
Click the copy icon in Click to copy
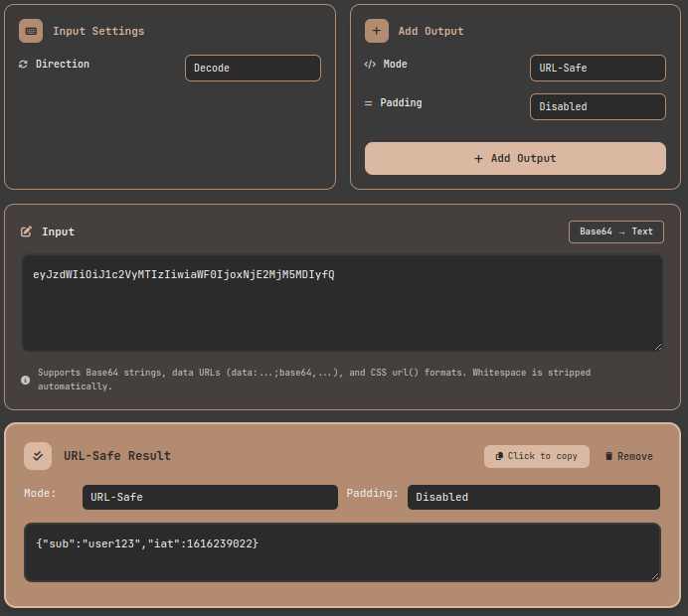(x=499, y=456)
